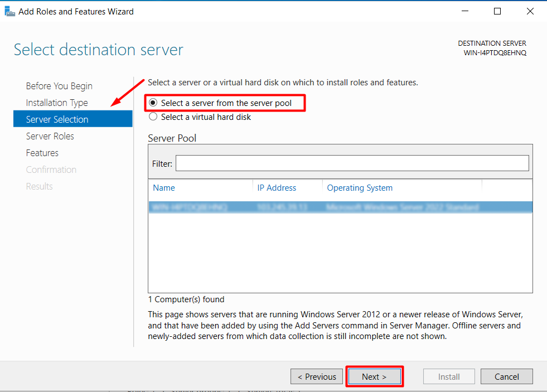Select the "Select a server from the server pool" option
This screenshot has width=547, height=392.
(x=152, y=103)
